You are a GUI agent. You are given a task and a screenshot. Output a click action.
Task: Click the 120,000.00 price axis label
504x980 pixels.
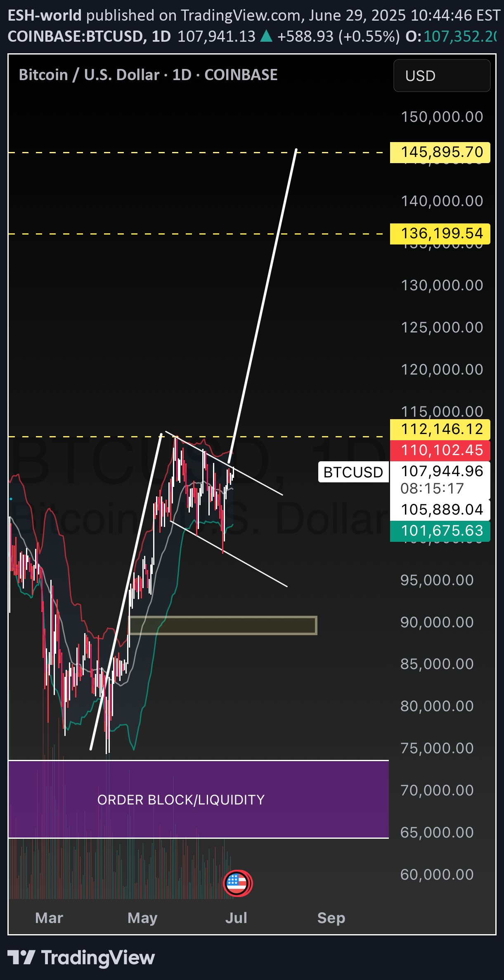[x=442, y=370]
